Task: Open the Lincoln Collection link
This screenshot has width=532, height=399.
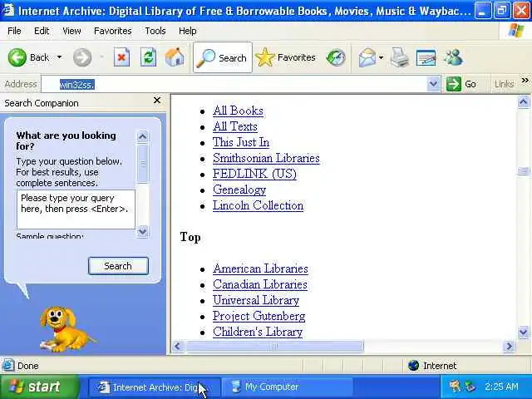Action: (x=259, y=205)
